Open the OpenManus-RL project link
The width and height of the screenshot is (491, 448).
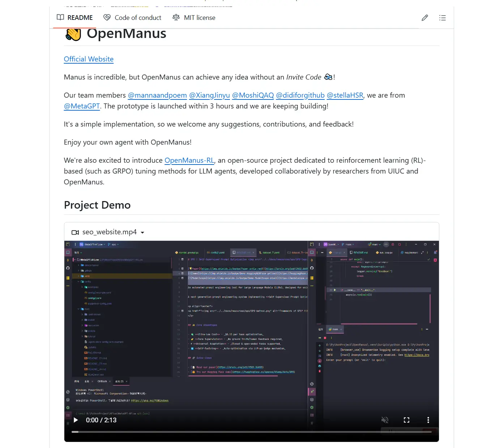point(189,160)
